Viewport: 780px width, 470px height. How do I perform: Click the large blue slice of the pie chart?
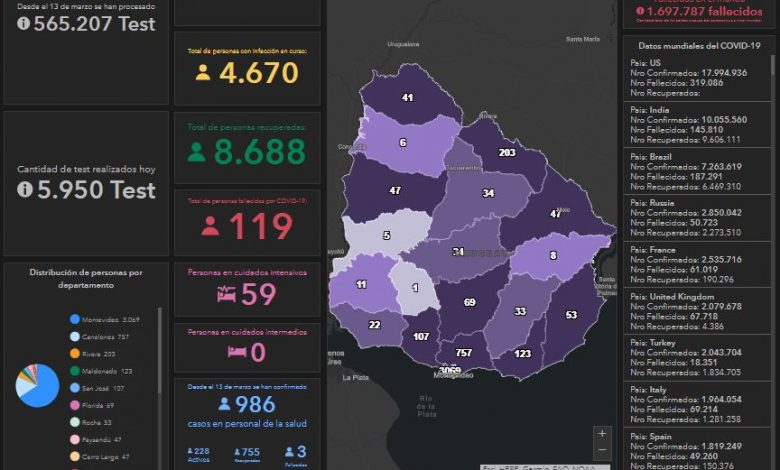[x=42, y=390]
